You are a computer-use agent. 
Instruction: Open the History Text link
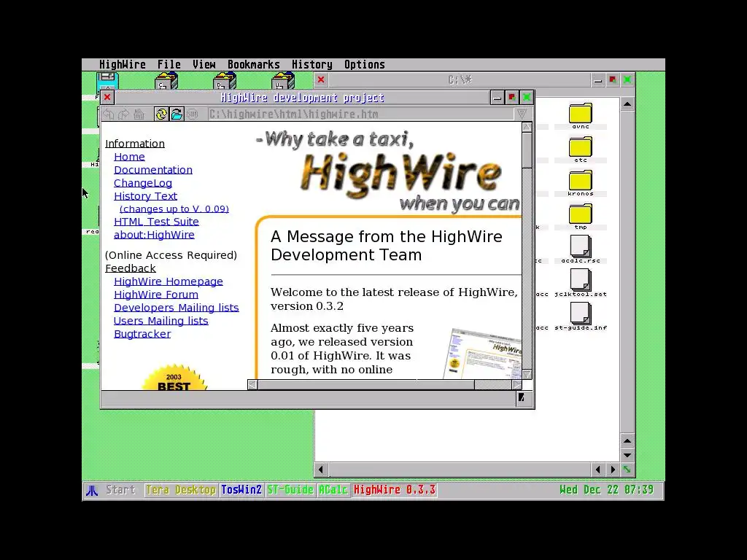coord(145,196)
